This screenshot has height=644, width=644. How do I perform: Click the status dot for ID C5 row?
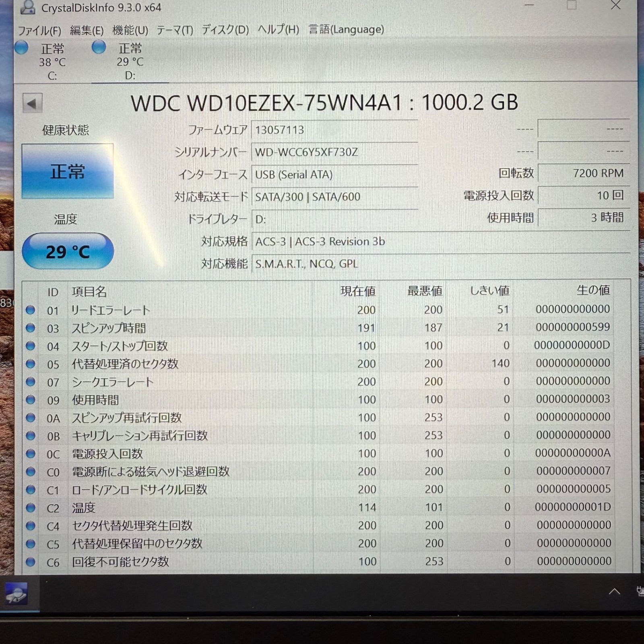click(x=31, y=544)
